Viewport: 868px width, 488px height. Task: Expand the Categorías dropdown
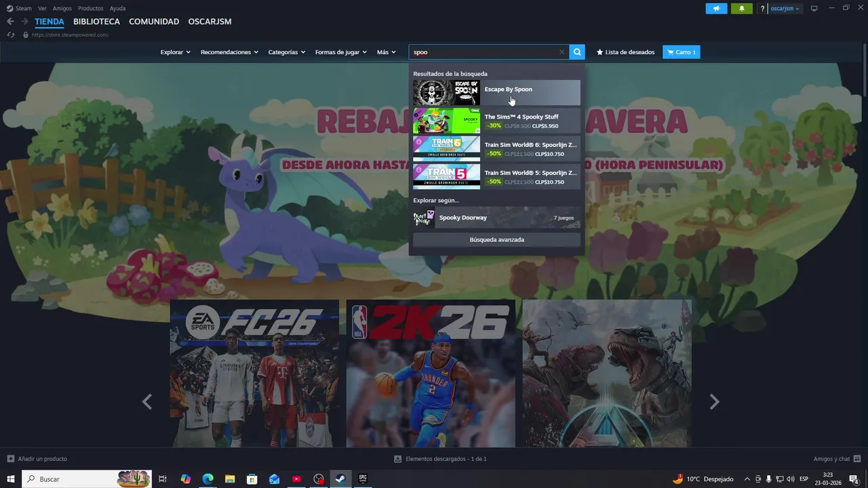[x=286, y=52]
